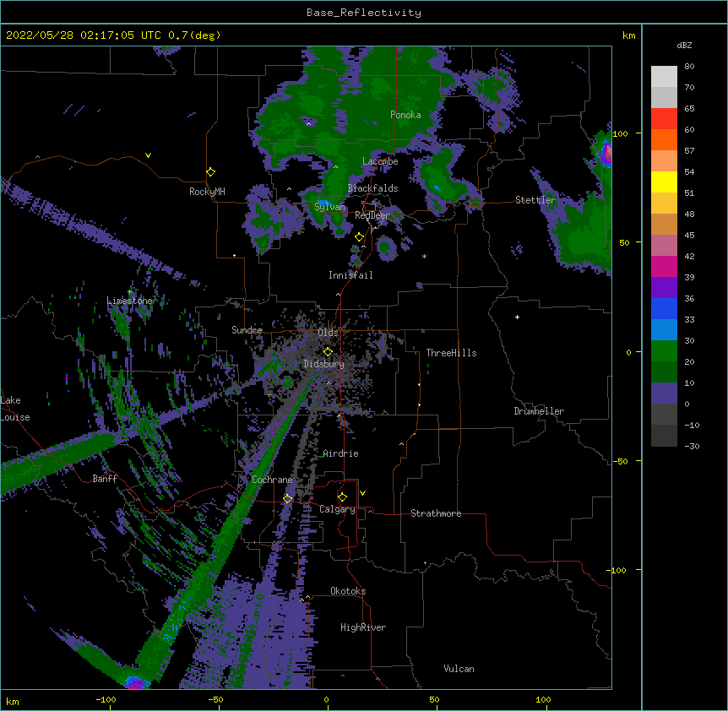The height and width of the screenshot is (711, 728).
Task: Click the Olds city label
Action: [x=328, y=333]
